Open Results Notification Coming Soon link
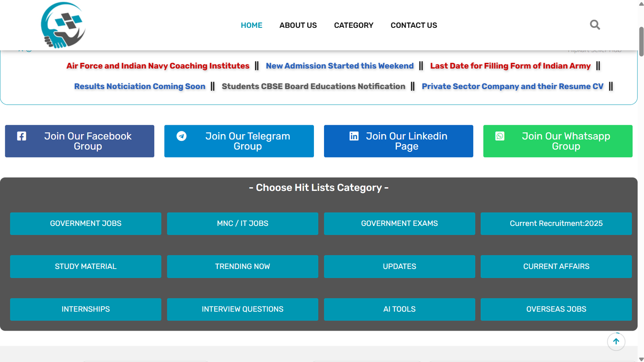Image resolution: width=644 pixels, height=362 pixels. (x=140, y=86)
